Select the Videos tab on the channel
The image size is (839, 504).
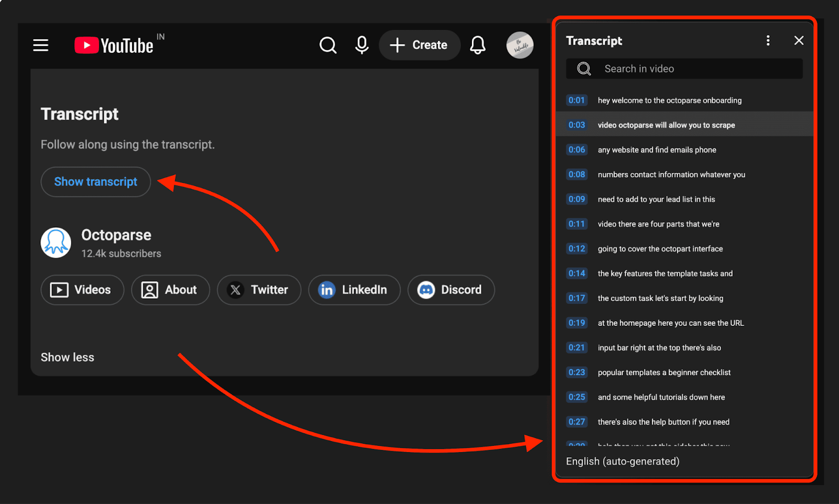click(82, 290)
